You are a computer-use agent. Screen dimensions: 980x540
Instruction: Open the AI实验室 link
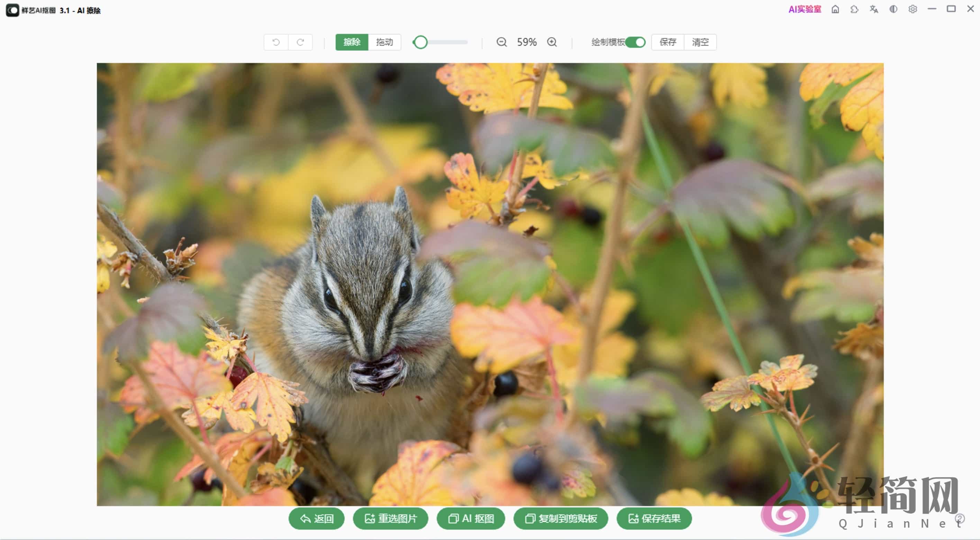click(805, 9)
